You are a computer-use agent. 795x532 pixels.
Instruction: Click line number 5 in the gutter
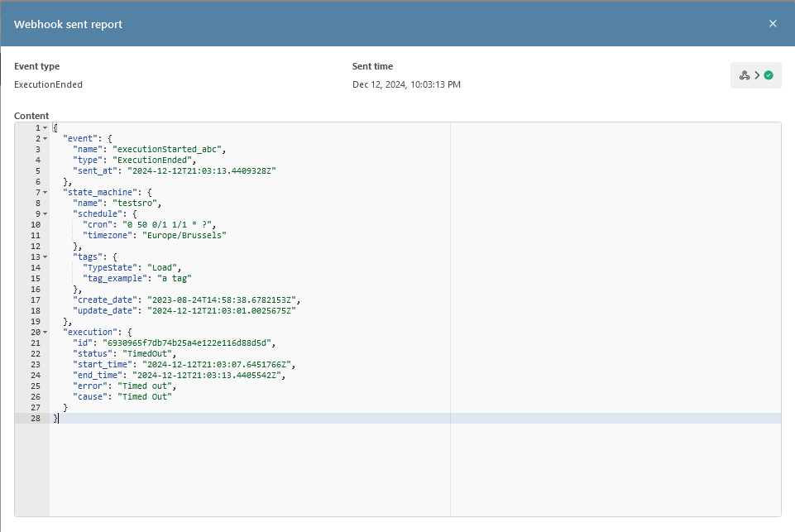click(x=37, y=170)
